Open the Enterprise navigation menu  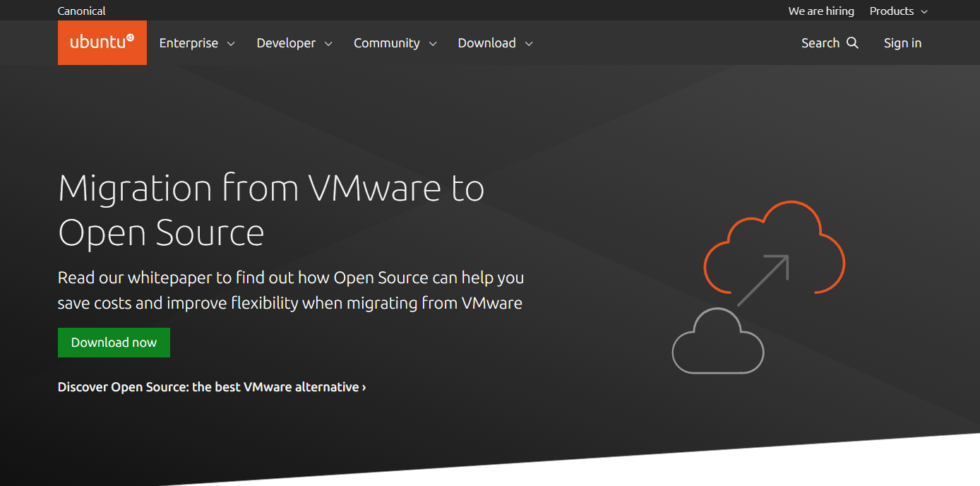pyautogui.click(x=197, y=43)
